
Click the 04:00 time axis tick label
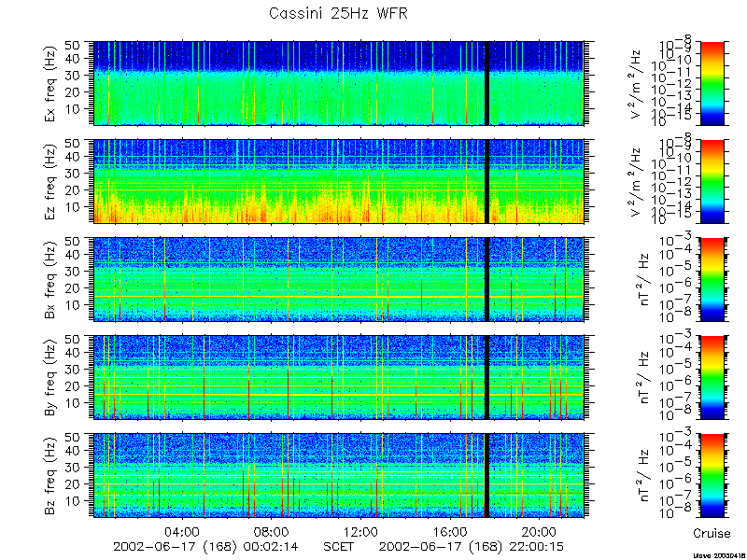pos(182,531)
